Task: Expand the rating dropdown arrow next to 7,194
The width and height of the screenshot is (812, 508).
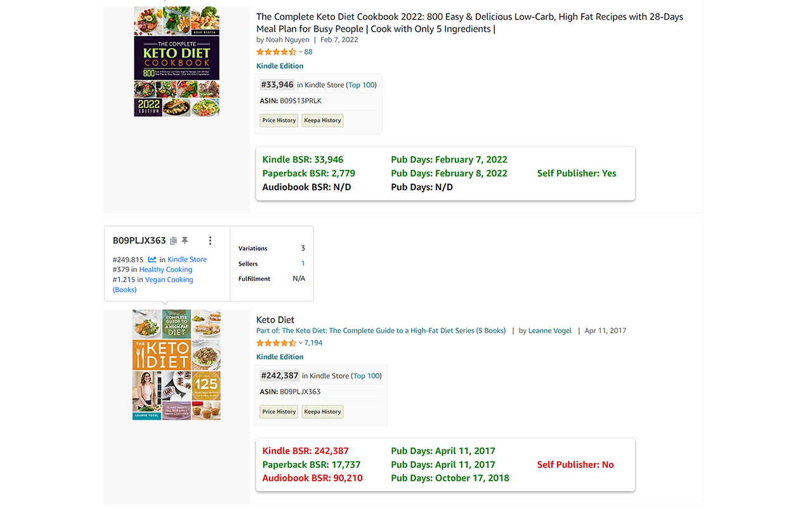Action: click(x=301, y=343)
